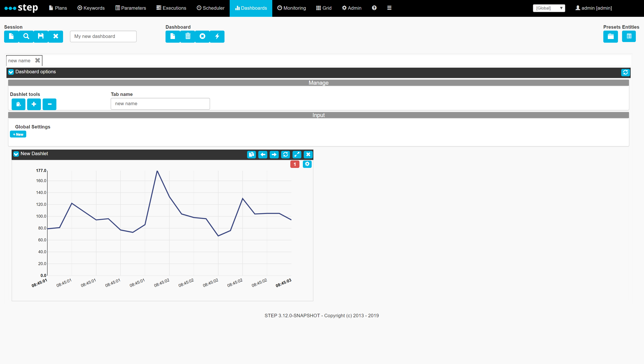Go to Keywords menu

[x=91, y=8]
